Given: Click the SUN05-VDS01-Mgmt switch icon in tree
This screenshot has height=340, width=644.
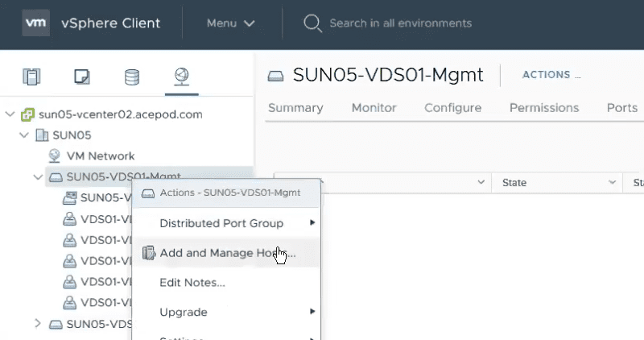Looking at the screenshot, I should click(56, 177).
